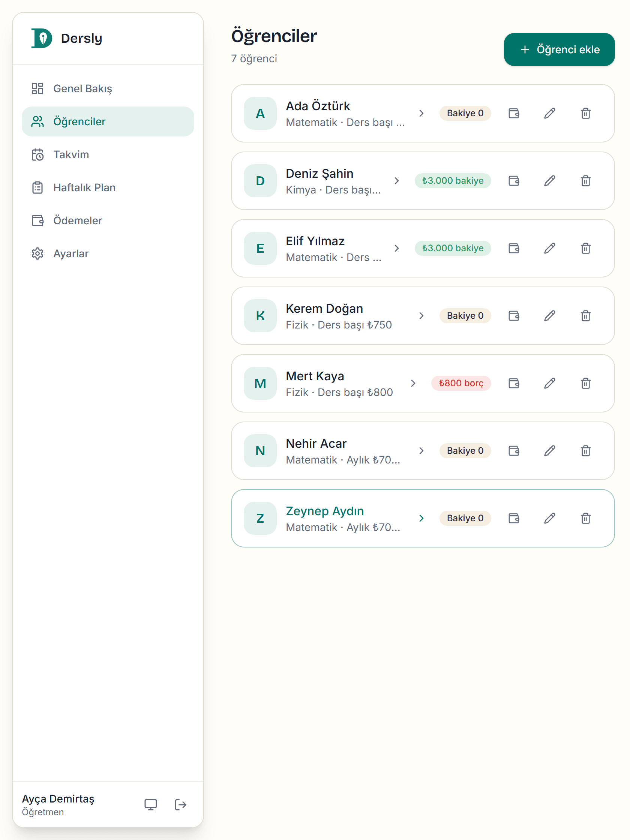Click the logout icon next to Ayça Demirtaş
630x840 pixels.
[180, 804]
